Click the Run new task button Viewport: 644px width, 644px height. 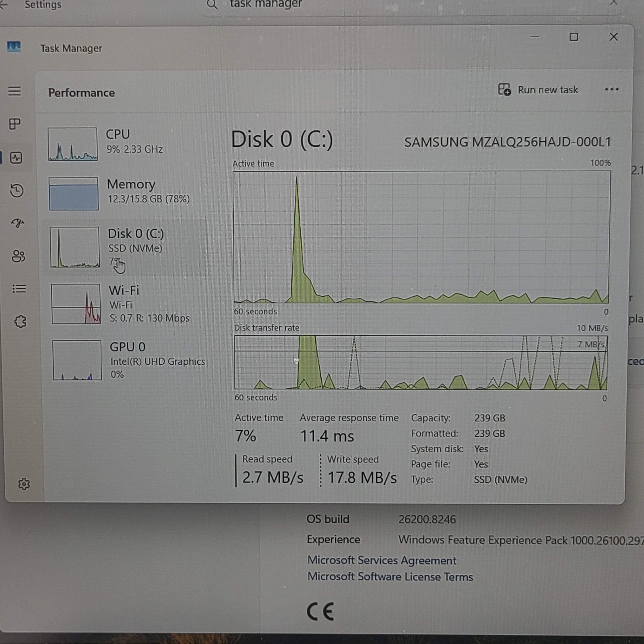(x=538, y=89)
